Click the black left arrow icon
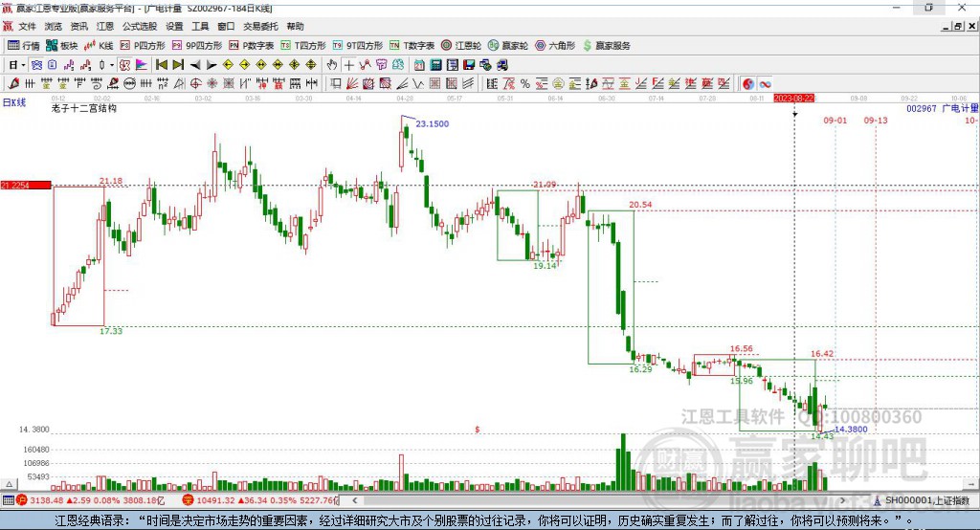Screen dimensions: 980x530 (x=195, y=65)
